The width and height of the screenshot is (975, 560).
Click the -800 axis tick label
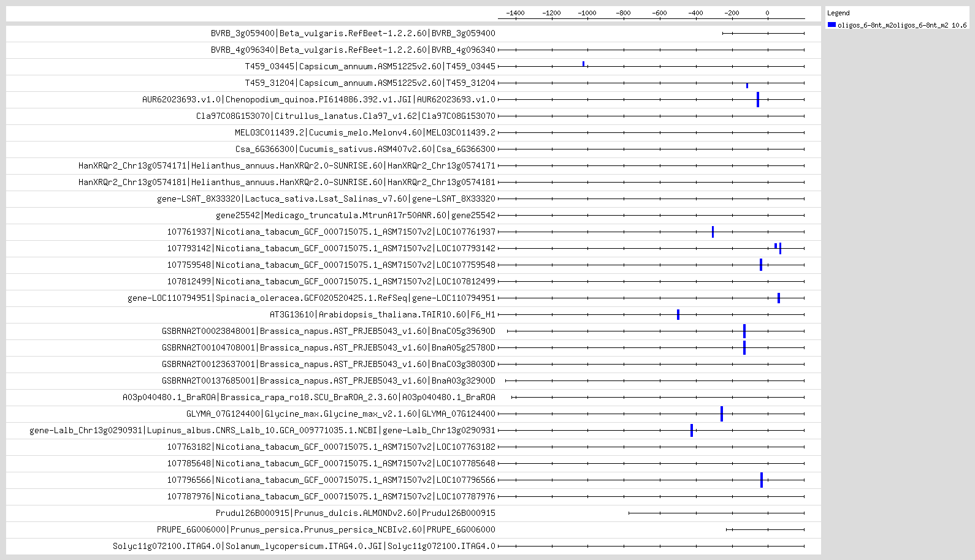pyautogui.click(x=623, y=13)
